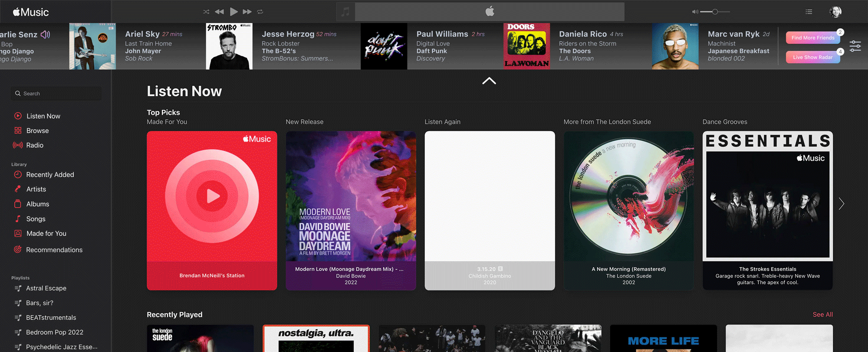Click the sound icon beside Arlie Senz

pos(45,34)
